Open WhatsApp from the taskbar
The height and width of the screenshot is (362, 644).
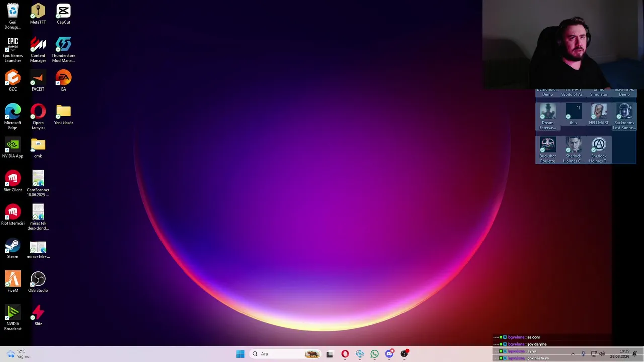click(x=374, y=354)
